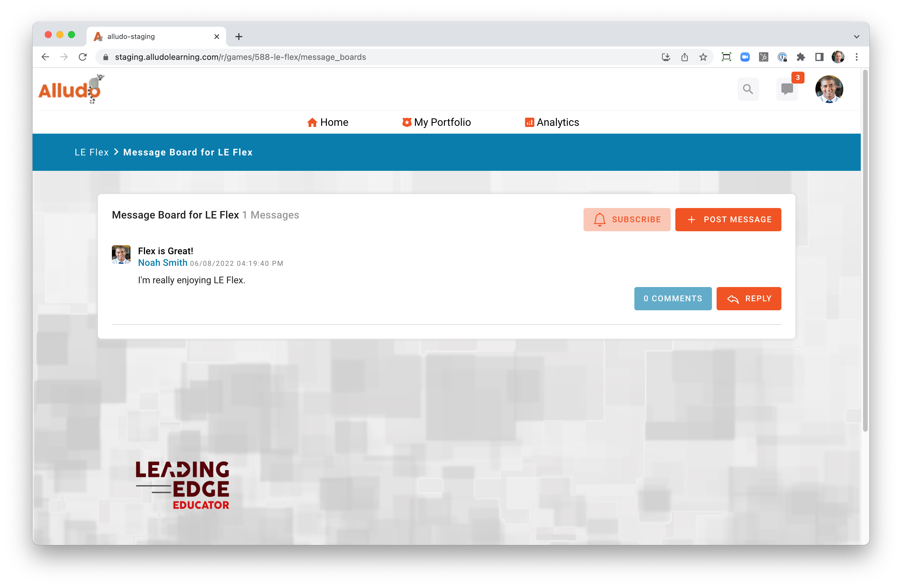The image size is (902, 588).
Task: Click the browser share icon
Action: tap(684, 57)
